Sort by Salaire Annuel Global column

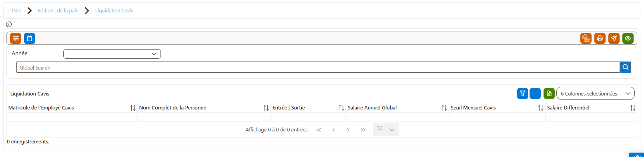click(444, 108)
